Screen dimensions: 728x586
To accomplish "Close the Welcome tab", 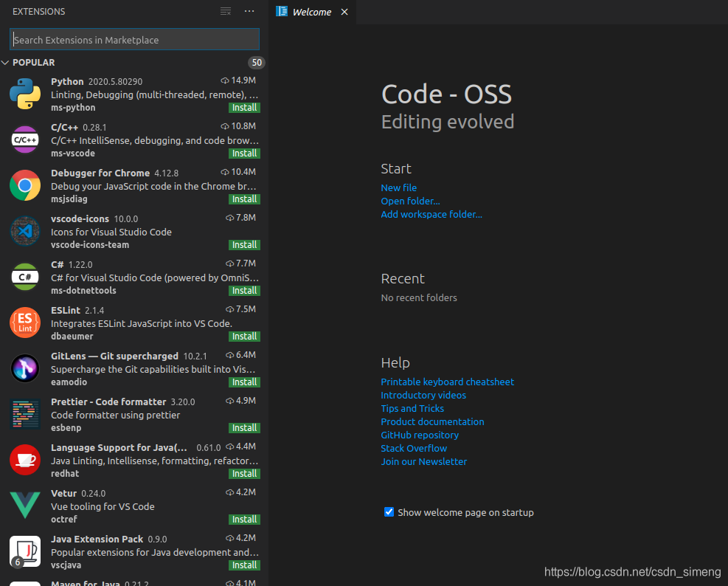I will pyautogui.click(x=344, y=12).
